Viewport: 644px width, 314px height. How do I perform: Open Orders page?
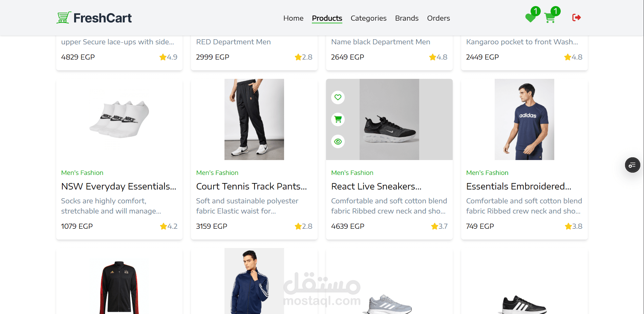pos(438,18)
